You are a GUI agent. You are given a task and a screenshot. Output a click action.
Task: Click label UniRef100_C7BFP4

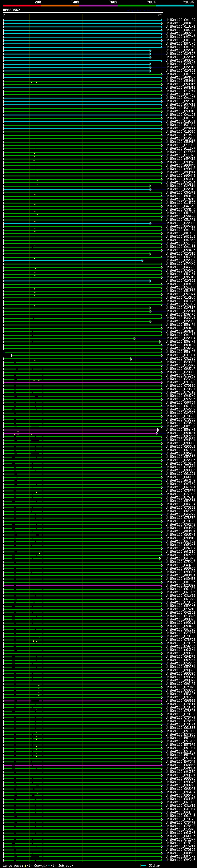[180, 491]
